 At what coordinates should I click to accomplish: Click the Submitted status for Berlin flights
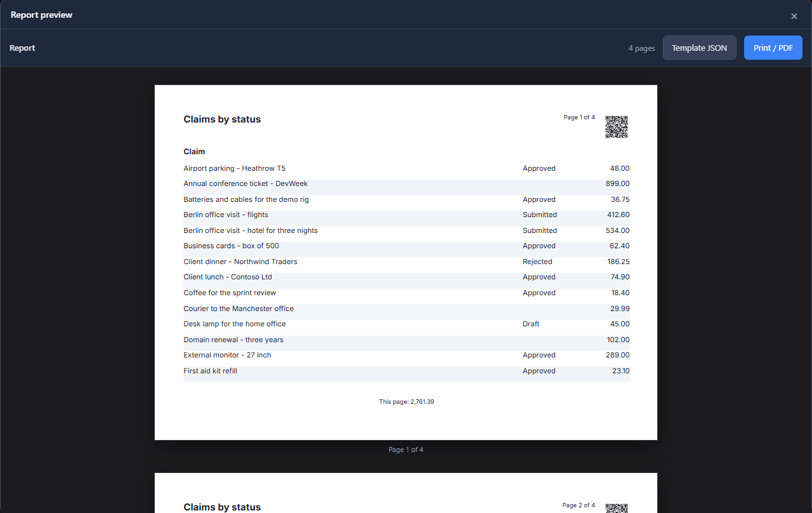point(540,215)
